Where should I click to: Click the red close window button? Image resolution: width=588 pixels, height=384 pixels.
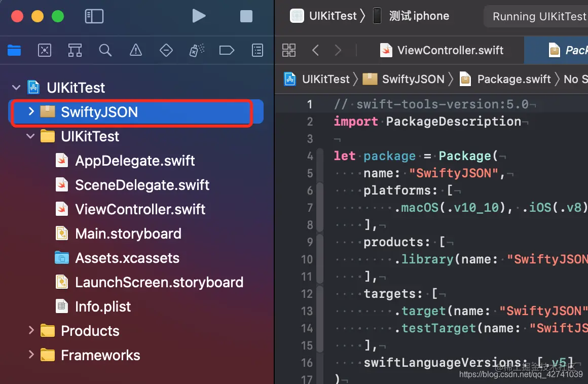pyautogui.click(x=17, y=16)
